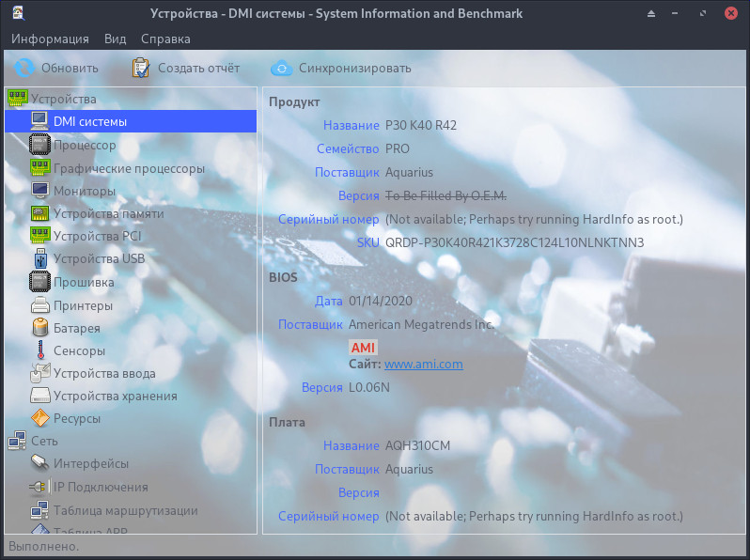Click the product name value P30 K40 R42
The image size is (750, 560).
(421, 125)
